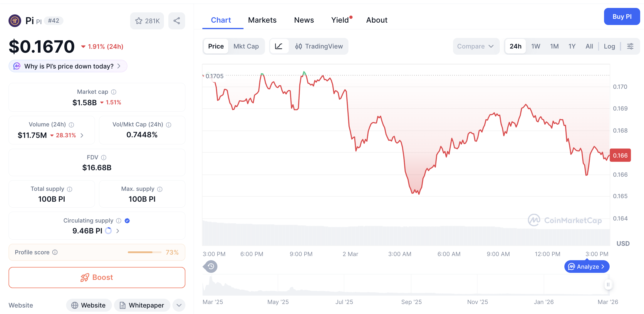The height and width of the screenshot is (314, 644).
Task: Select the line chart icon
Action: tap(279, 46)
